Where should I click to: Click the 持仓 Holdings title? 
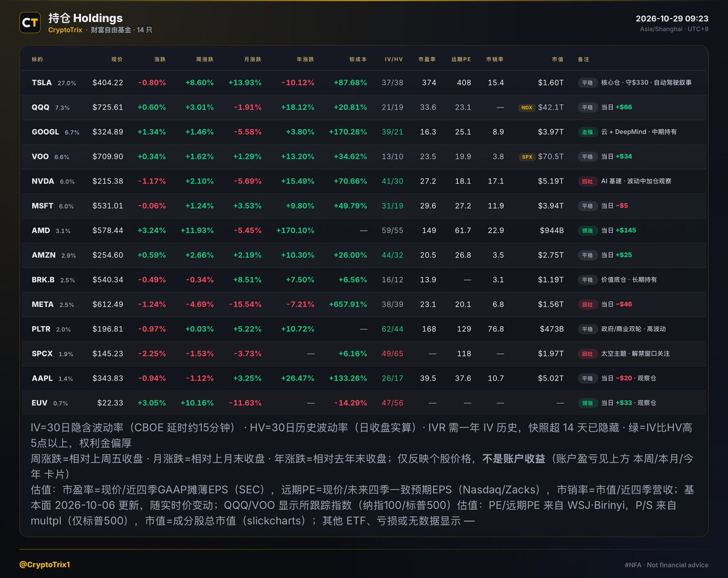click(86, 18)
